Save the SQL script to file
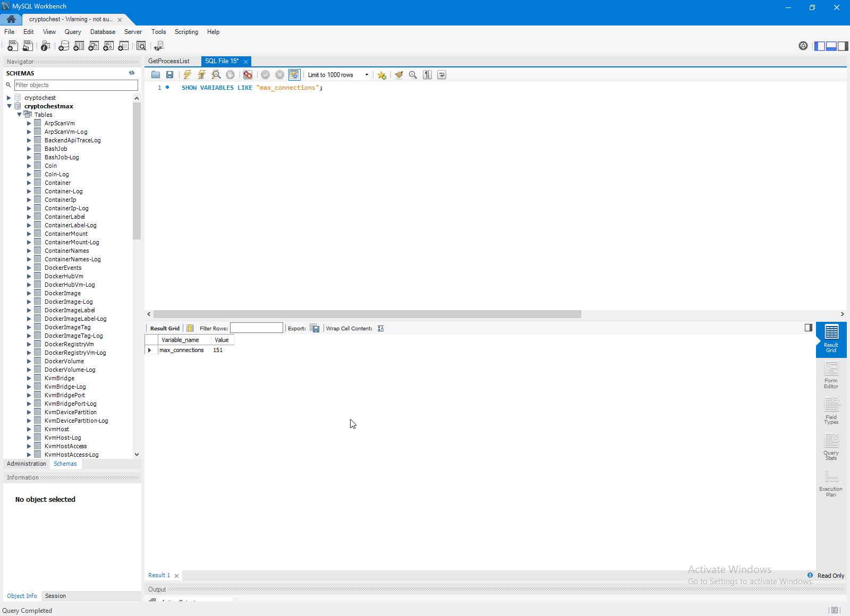 click(170, 75)
